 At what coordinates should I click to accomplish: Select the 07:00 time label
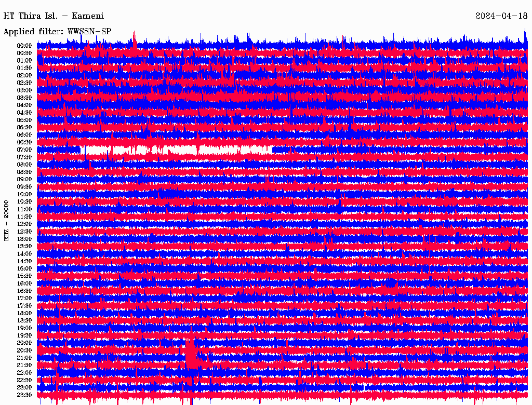24,150
